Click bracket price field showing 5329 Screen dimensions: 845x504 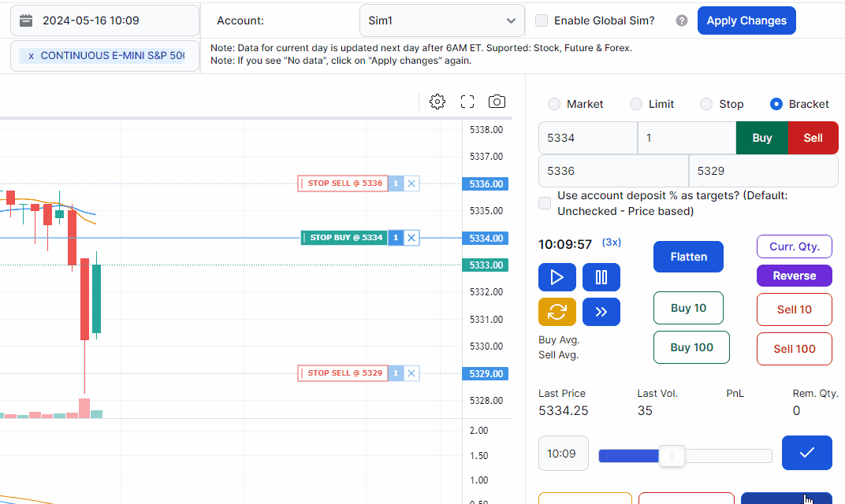[x=764, y=171]
